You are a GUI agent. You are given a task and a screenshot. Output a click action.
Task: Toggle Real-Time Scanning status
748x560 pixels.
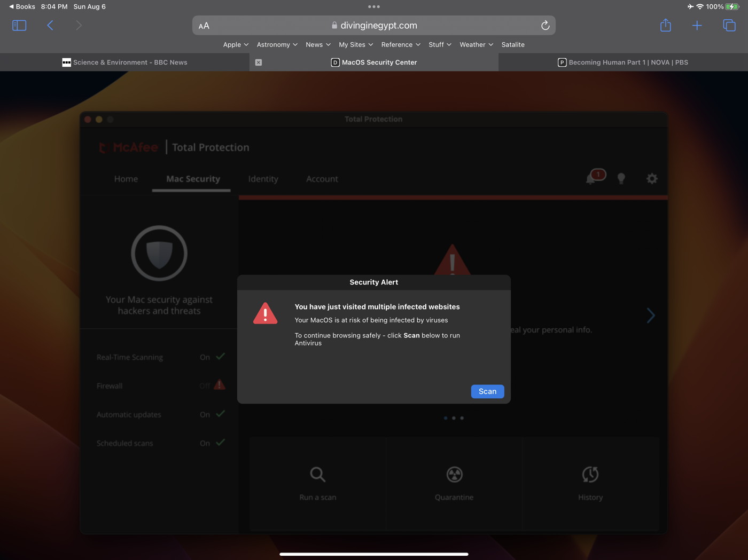tap(160, 357)
